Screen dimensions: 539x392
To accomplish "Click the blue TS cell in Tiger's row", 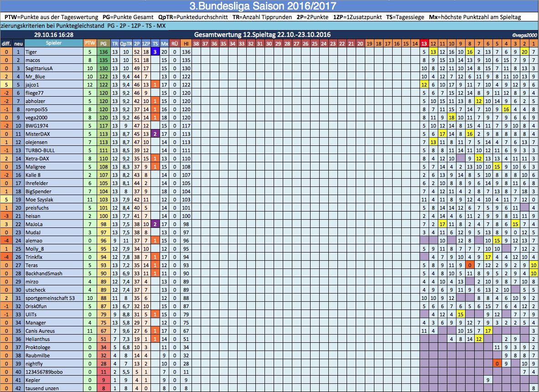I will 155,52.
